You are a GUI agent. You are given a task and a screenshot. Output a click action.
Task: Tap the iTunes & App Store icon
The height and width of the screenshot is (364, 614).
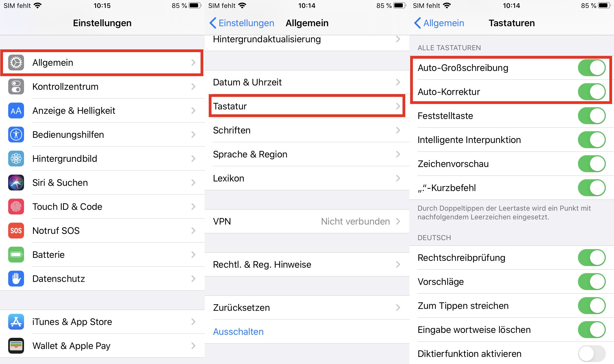(x=16, y=322)
